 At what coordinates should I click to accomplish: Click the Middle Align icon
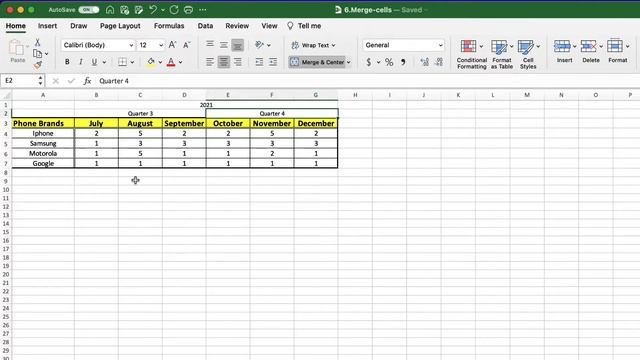pyautogui.click(x=224, y=45)
